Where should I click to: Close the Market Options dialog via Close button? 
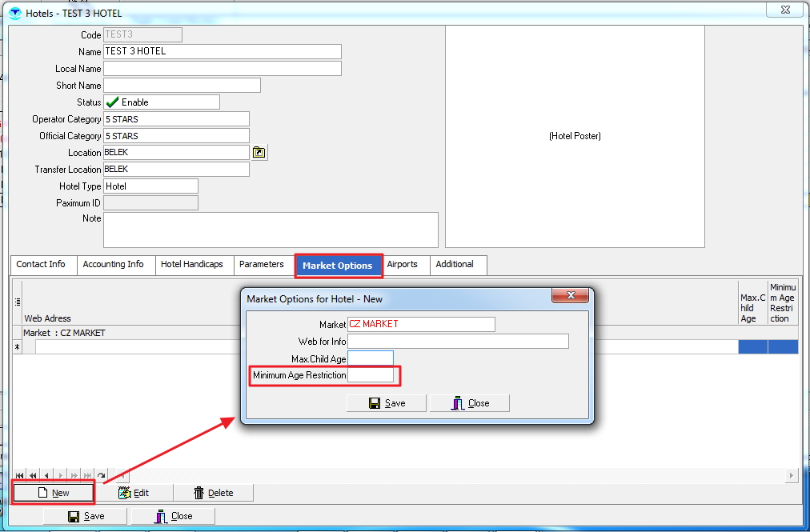[x=470, y=403]
